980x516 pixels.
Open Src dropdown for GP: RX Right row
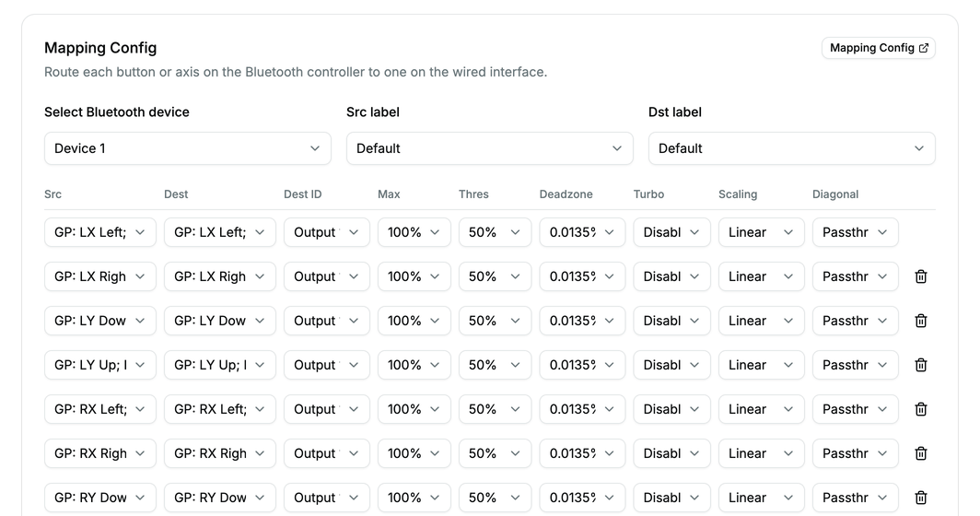tap(100, 453)
